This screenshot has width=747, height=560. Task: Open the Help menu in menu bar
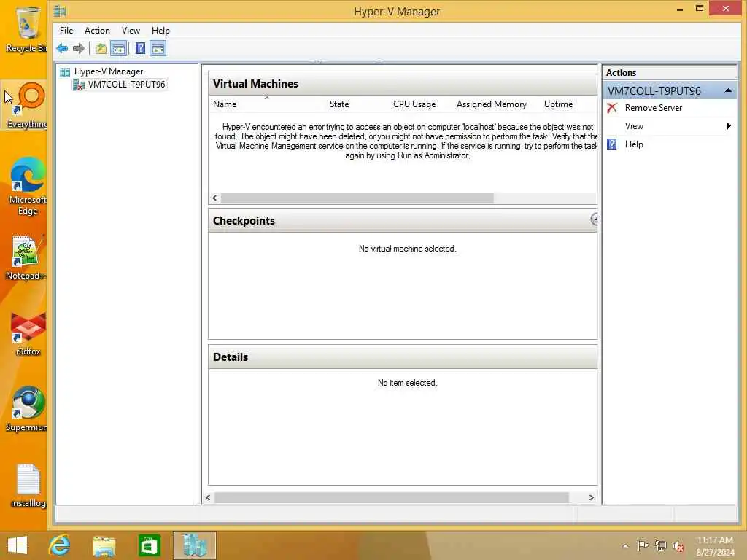tap(160, 31)
